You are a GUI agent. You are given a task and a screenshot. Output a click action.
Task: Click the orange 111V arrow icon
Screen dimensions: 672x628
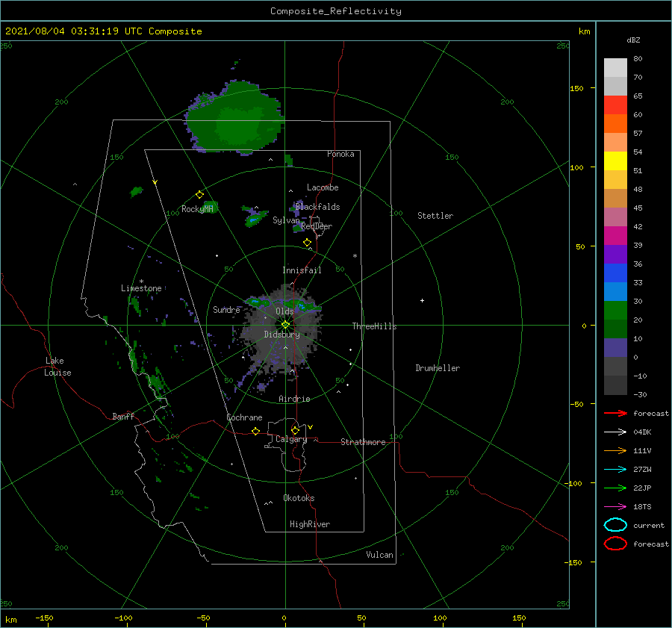pyautogui.click(x=615, y=450)
